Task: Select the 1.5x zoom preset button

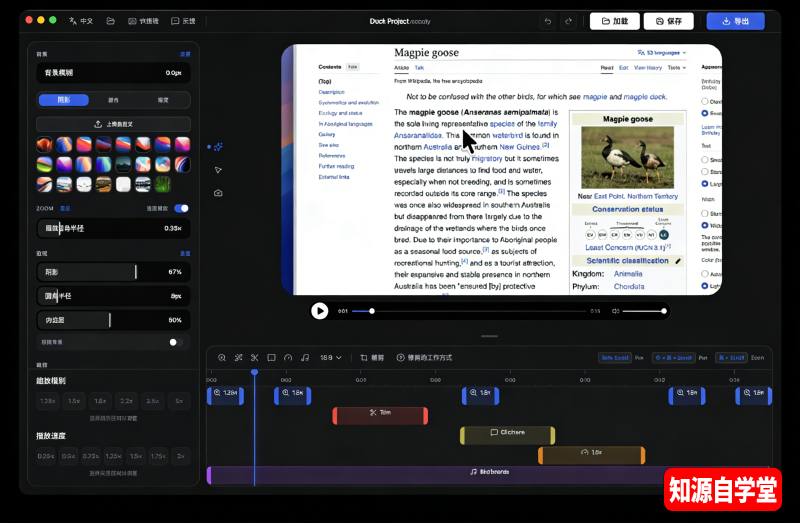Action: pyautogui.click(x=74, y=401)
